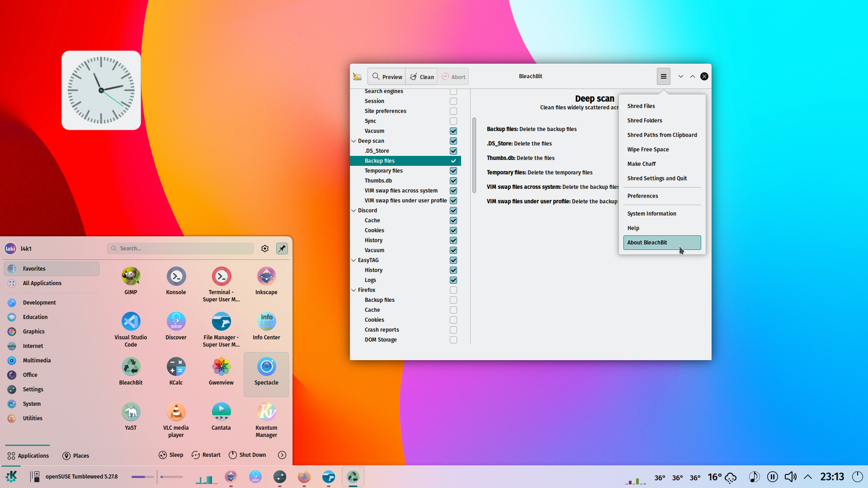
Task: Select All Applications category
Action: 52,283
